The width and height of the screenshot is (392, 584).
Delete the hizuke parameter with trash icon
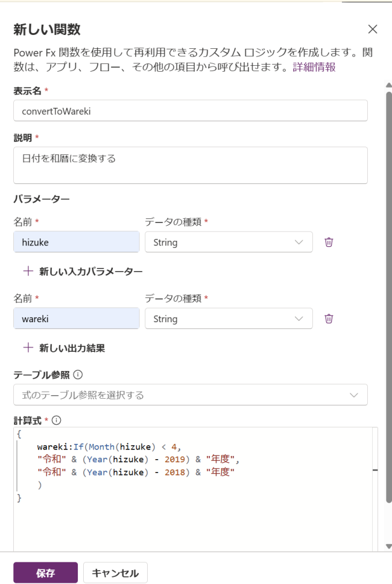click(x=329, y=242)
